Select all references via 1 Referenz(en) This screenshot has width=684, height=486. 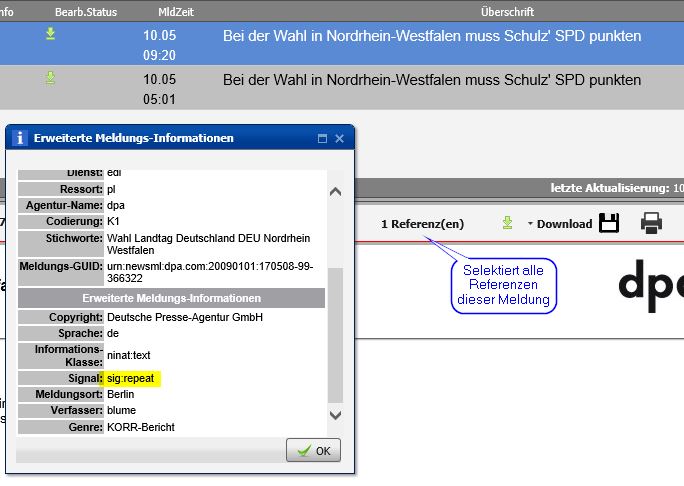(x=422, y=224)
